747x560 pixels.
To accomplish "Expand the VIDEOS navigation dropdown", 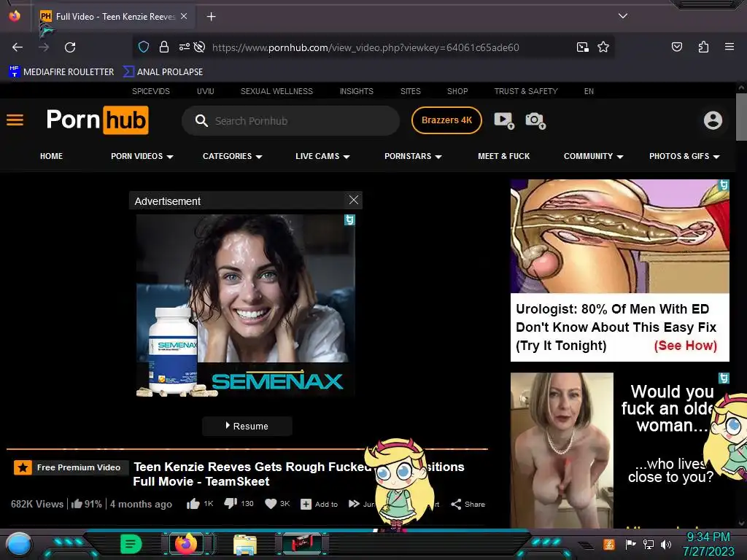I will pos(142,156).
